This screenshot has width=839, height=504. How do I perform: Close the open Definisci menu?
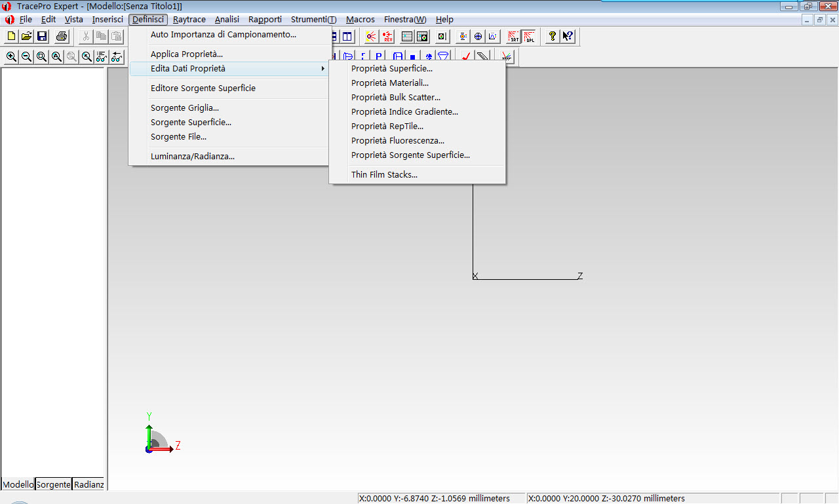click(x=148, y=20)
